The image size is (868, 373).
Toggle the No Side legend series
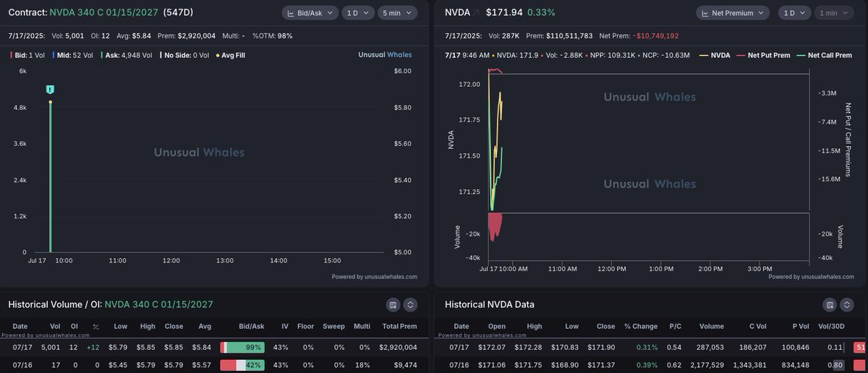coord(184,54)
